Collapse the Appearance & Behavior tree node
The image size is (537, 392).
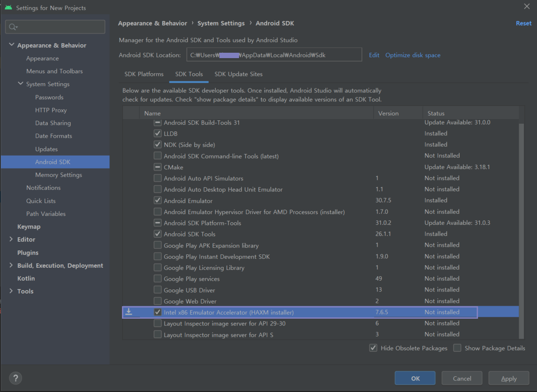tap(11, 45)
